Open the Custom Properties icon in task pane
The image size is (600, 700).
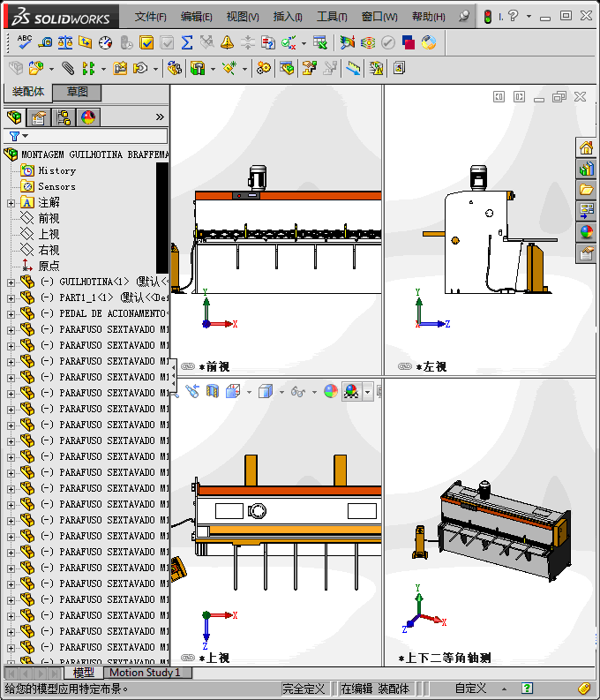pos(586,253)
